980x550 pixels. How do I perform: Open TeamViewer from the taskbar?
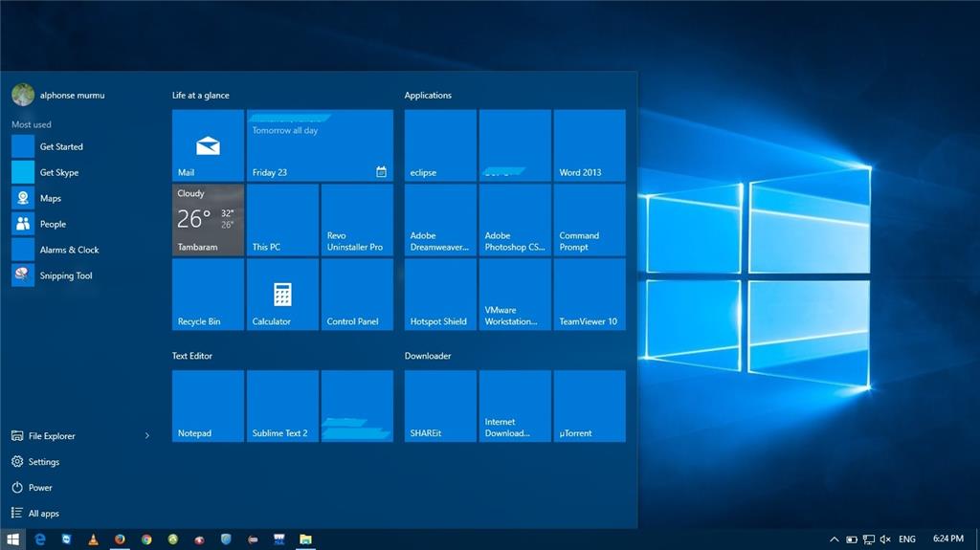[x=66, y=539]
